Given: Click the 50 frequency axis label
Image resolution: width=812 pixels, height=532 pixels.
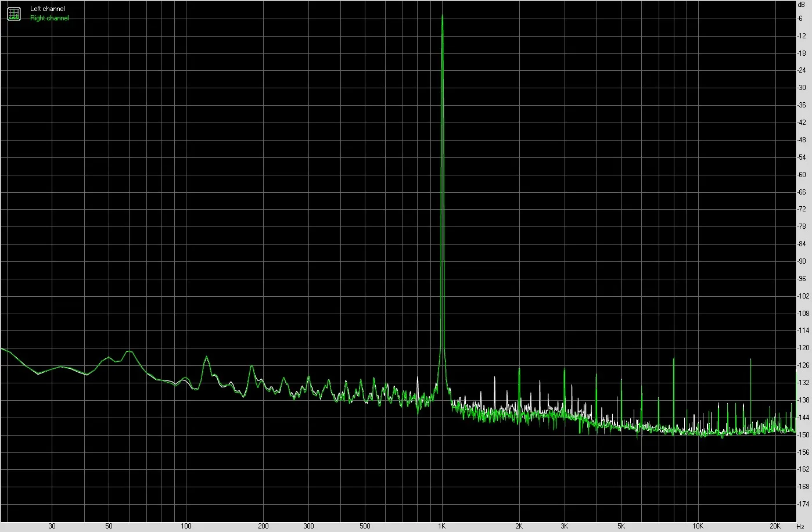Looking at the screenshot, I should (109, 526).
